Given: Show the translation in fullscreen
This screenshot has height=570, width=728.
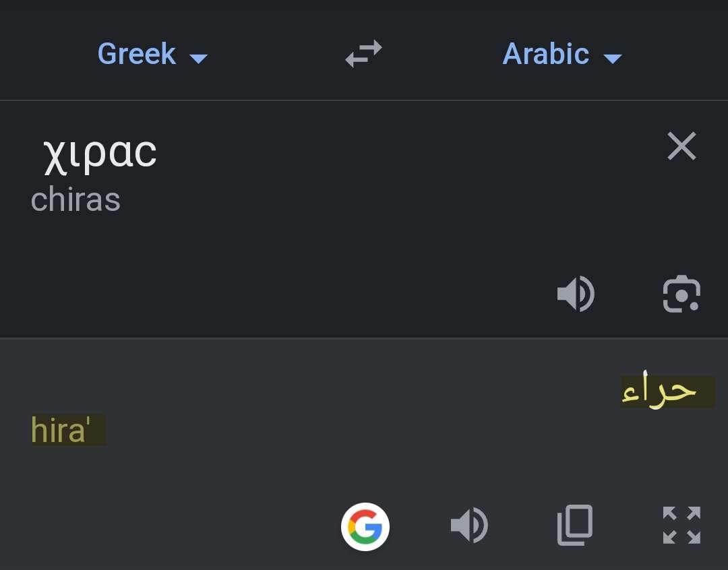Looking at the screenshot, I should coord(681,525).
